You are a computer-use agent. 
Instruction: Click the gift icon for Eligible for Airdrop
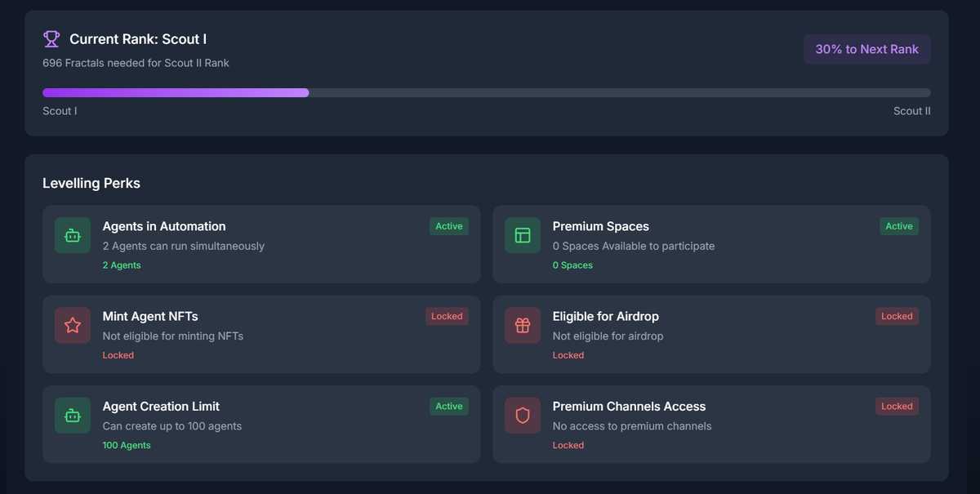(x=523, y=326)
